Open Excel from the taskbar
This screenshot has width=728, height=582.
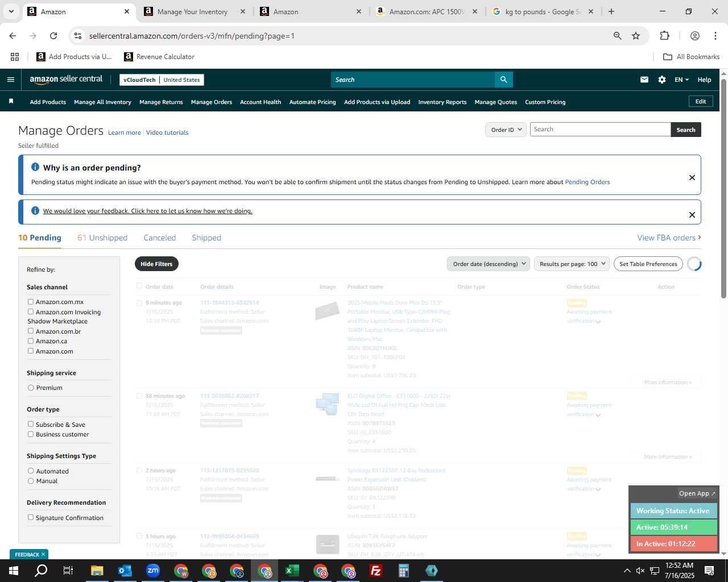tap(292, 571)
